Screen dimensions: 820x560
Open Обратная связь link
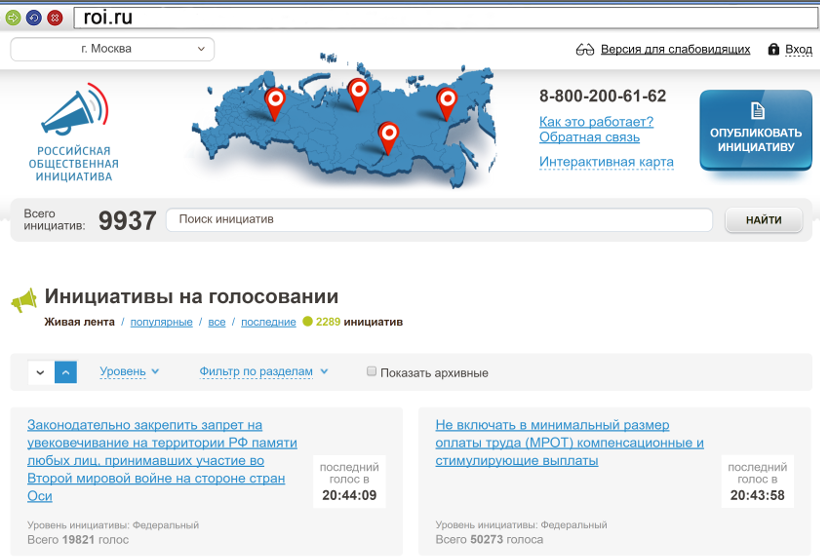point(589,137)
